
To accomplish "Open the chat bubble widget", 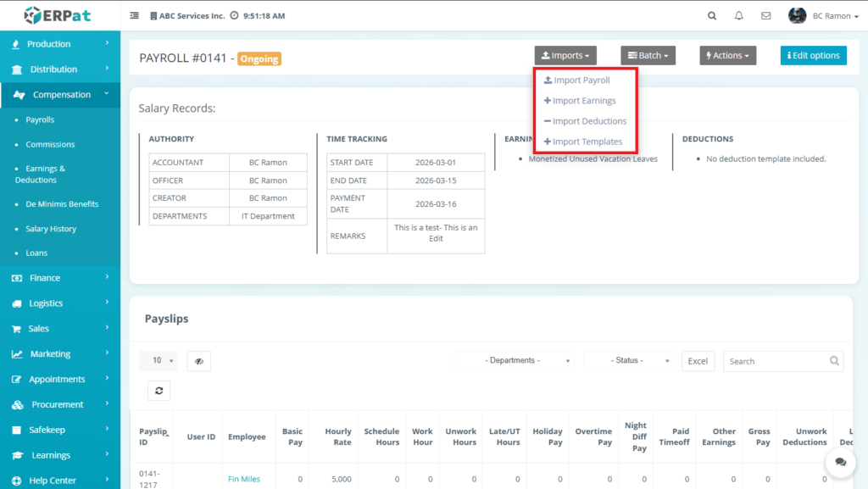I will [x=840, y=462].
